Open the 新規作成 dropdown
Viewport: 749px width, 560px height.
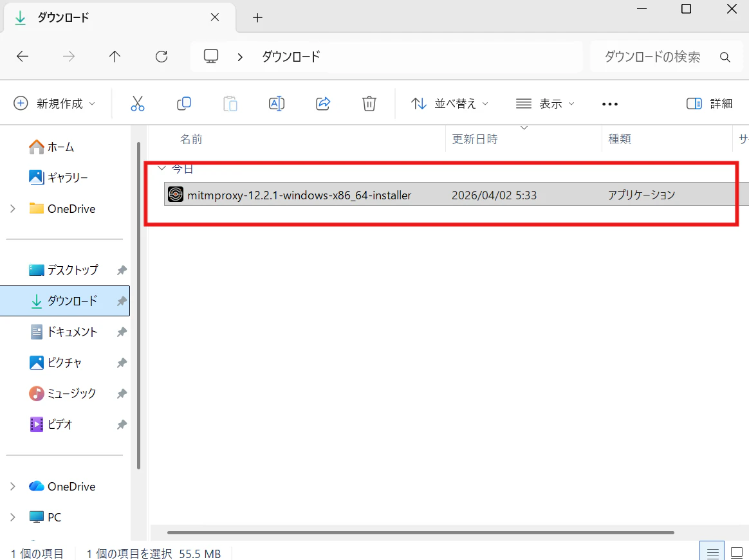pyautogui.click(x=55, y=104)
